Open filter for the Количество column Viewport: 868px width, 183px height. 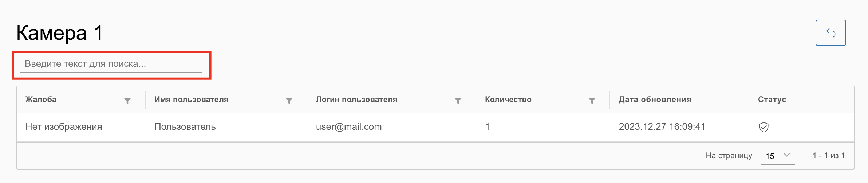coord(592,101)
